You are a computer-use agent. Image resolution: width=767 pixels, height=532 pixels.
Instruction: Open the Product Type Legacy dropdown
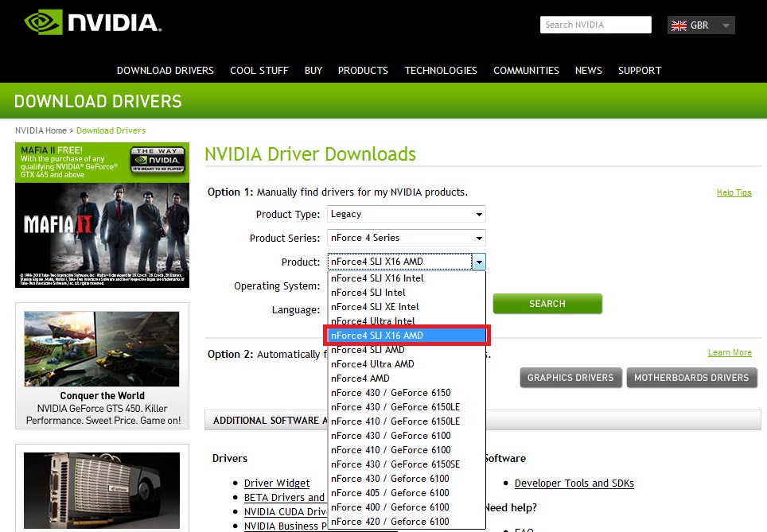406,214
